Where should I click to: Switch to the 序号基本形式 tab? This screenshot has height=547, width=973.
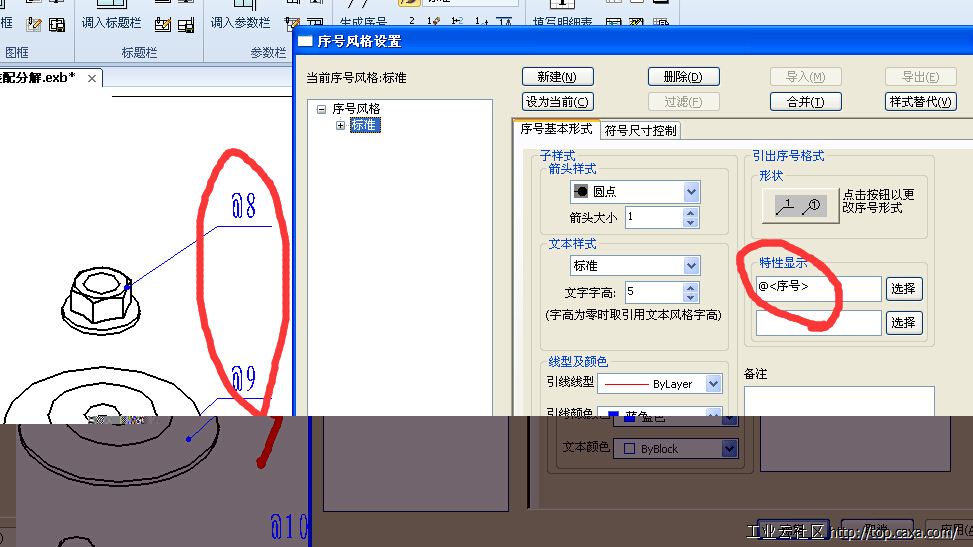click(x=556, y=129)
